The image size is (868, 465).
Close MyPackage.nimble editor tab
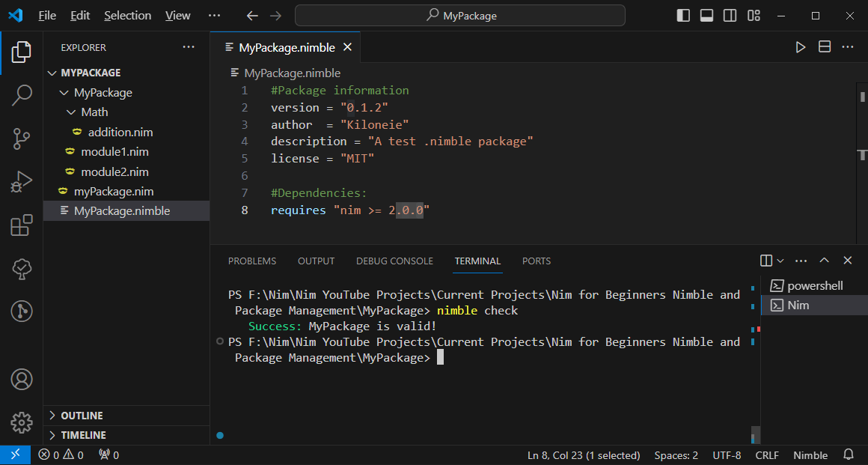click(348, 47)
